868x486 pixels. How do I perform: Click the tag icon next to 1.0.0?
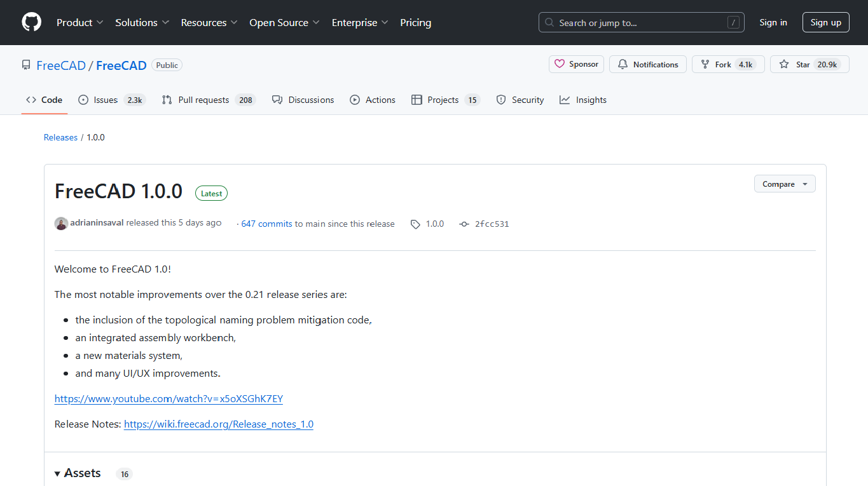coord(415,224)
